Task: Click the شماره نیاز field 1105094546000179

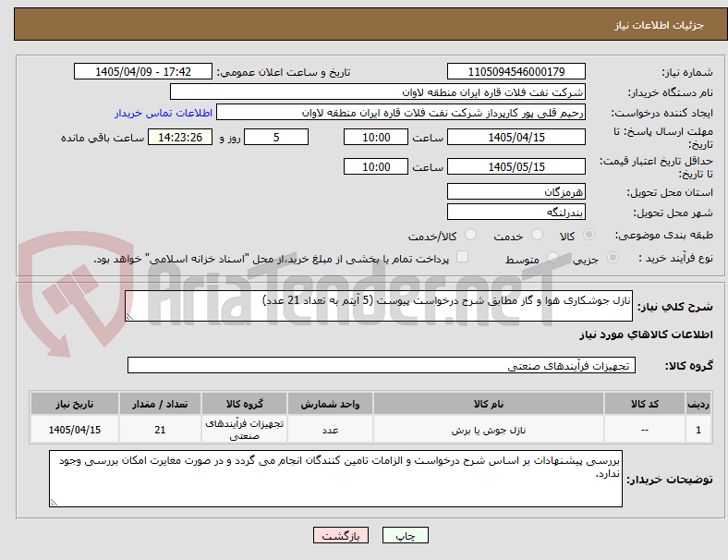Action: [516, 71]
